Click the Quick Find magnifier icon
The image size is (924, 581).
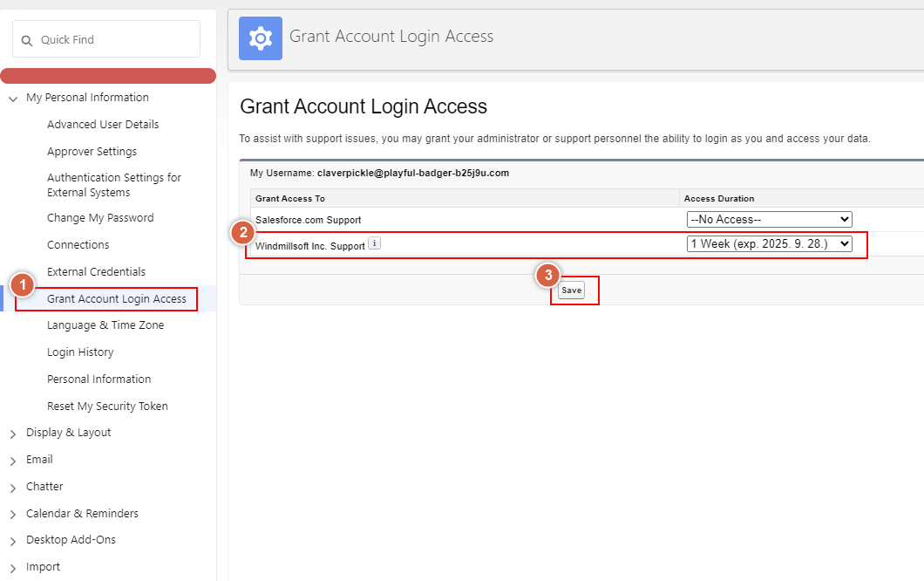[26, 40]
